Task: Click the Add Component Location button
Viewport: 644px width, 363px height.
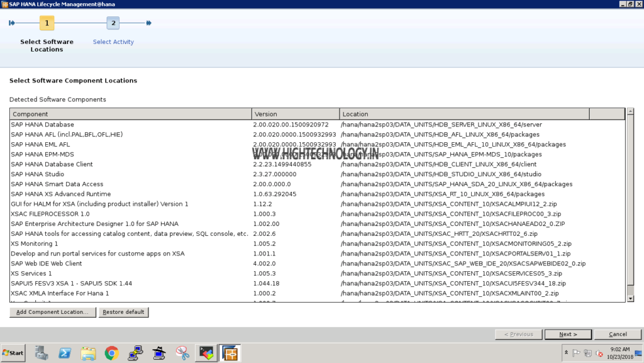Action: 53,312
